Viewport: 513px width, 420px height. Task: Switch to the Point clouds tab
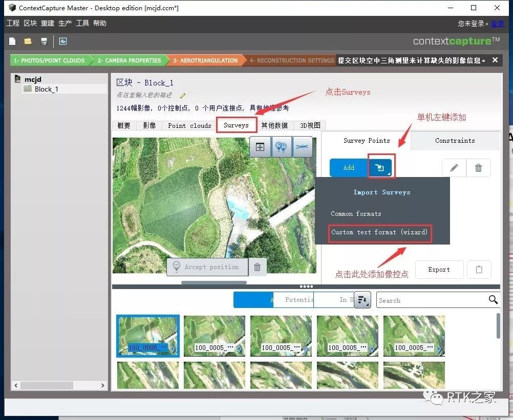(189, 125)
